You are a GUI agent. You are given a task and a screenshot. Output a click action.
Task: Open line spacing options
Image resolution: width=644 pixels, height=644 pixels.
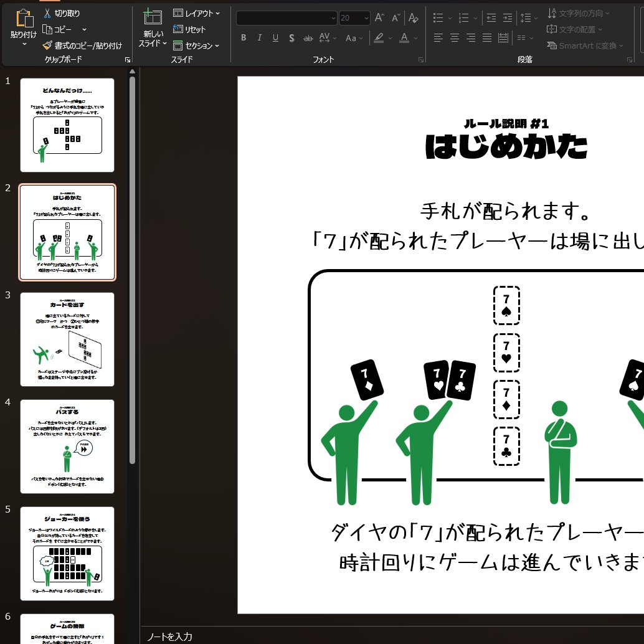(x=529, y=17)
